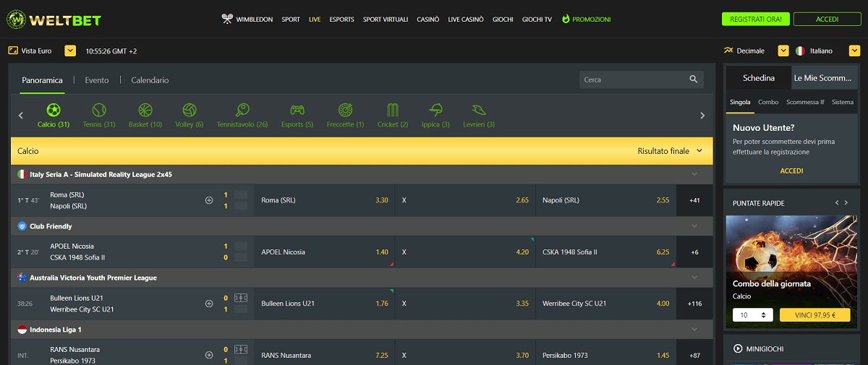This screenshot has width=868, height=365.
Task: Open Live menu item
Action: pyautogui.click(x=315, y=20)
